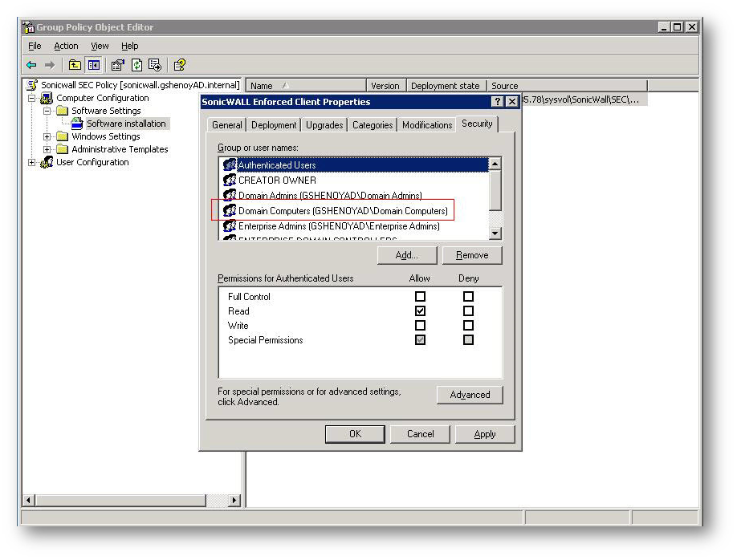This screenshot has width=737, height=560.
Task: Click the Back arrow toolbar icon
Action: 31,65
